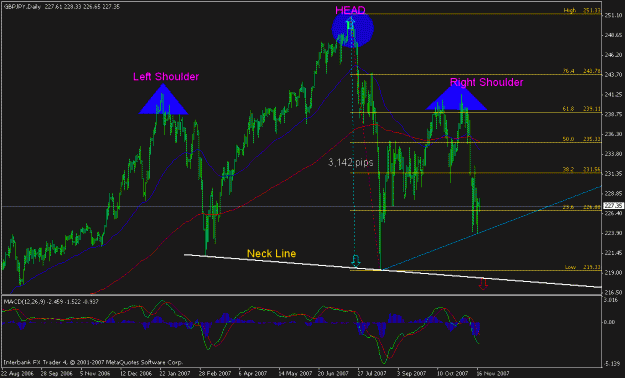Click the Fibonacci 76.4 level label
Screen dimensions: 625x378
pyautogui.click(x=582, y=71)
